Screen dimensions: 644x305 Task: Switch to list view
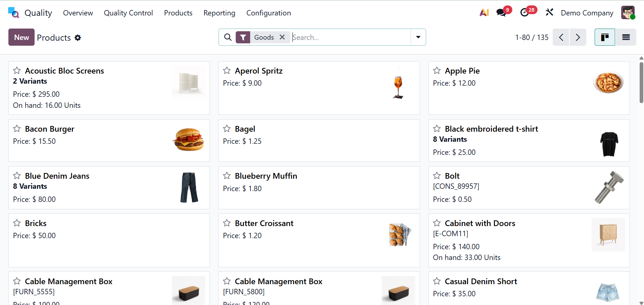pyautogui.click(x=626, y=37)
